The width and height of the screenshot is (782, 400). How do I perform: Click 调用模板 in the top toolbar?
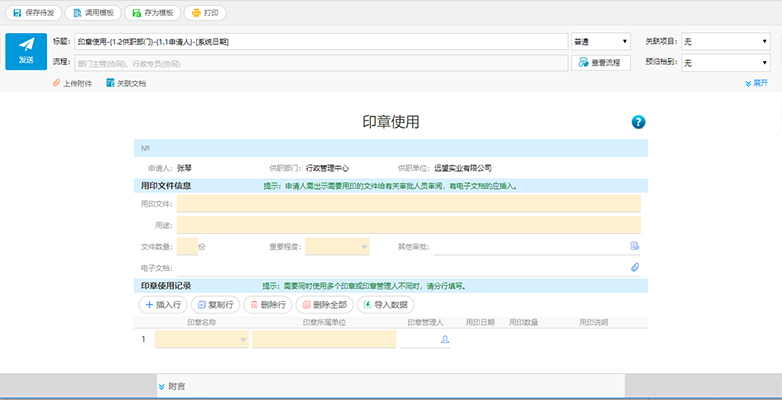point(94,13)
